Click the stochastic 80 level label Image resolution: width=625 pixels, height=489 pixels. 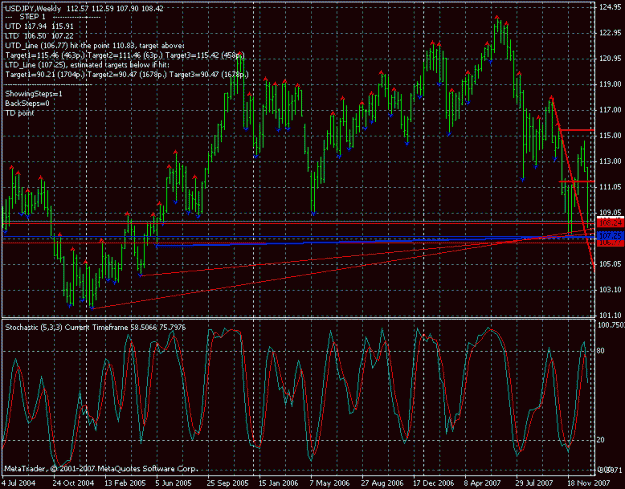pos(602,351)
